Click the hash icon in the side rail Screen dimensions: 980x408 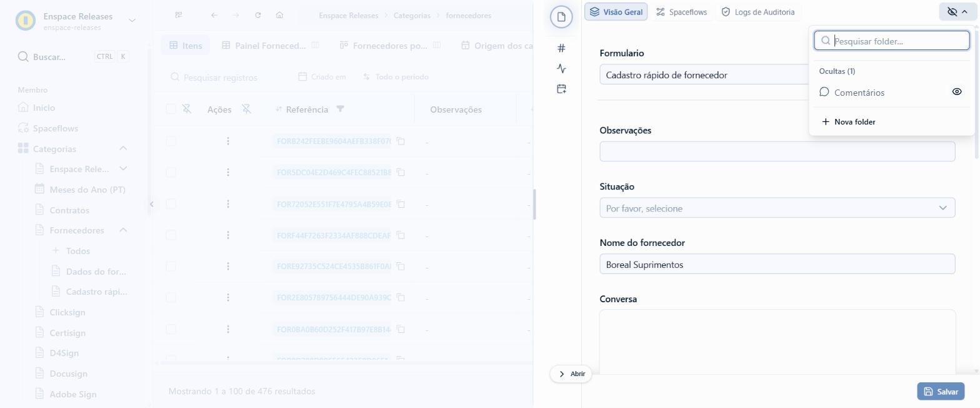pos(561,48)
